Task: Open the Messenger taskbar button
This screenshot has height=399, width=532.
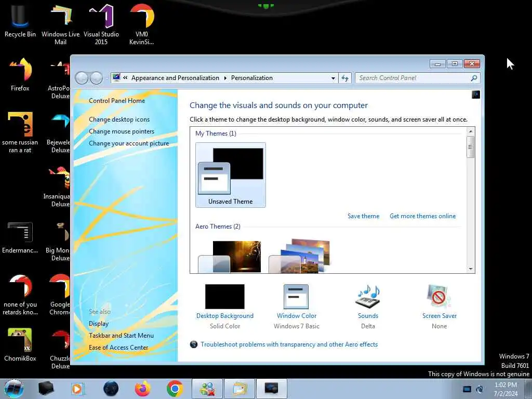Action: click(207, 389)
